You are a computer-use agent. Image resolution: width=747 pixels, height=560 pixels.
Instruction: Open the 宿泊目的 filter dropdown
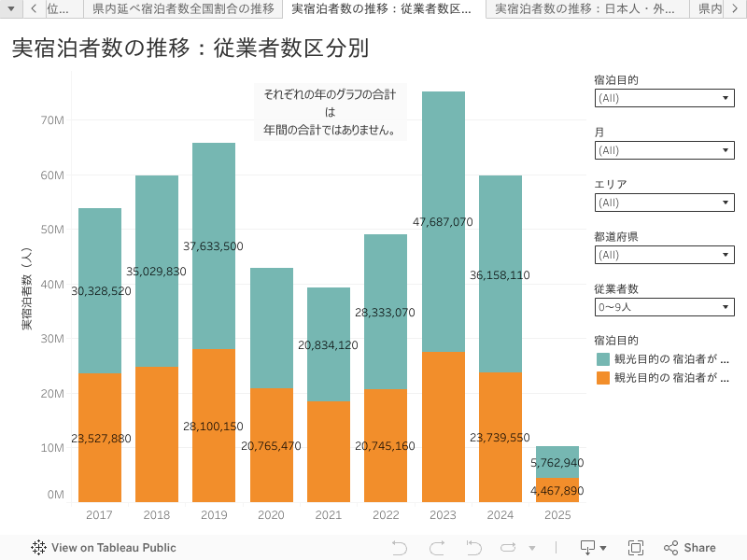point(664,98)
